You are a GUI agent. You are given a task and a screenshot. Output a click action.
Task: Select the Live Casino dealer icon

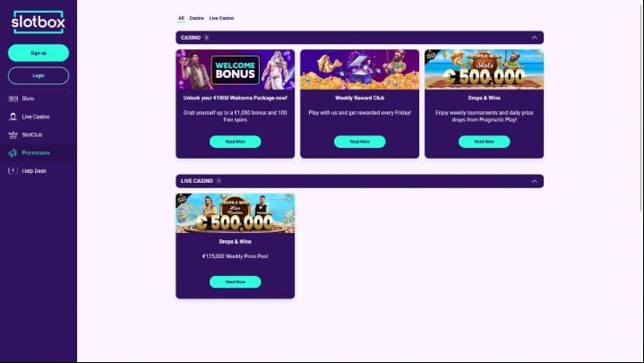point(13,117)
